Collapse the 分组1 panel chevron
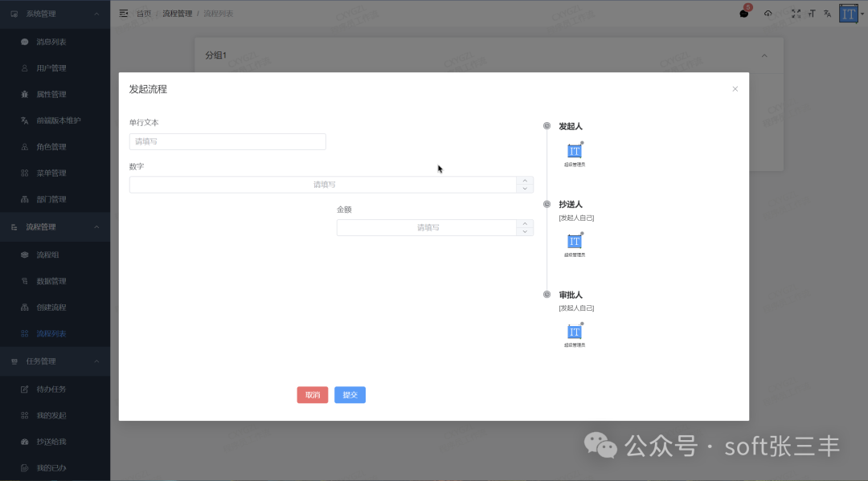Screen dimensions: 868x481 coord(765,55)
